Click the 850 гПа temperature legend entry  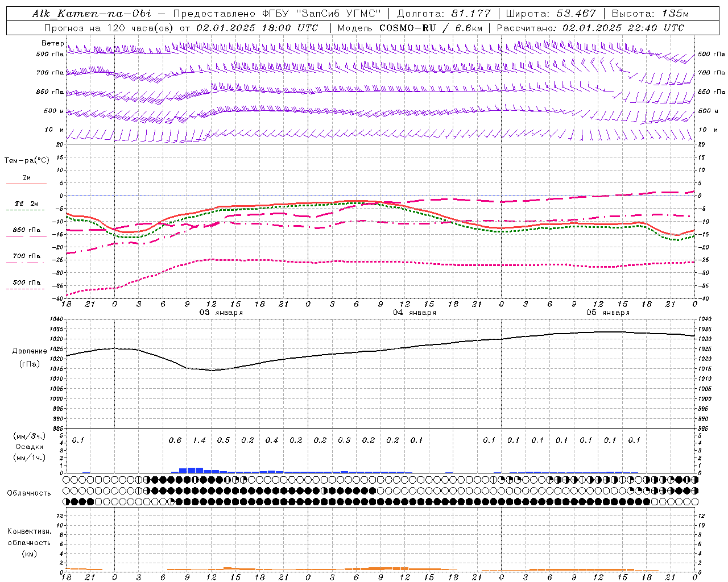[27, 230]
